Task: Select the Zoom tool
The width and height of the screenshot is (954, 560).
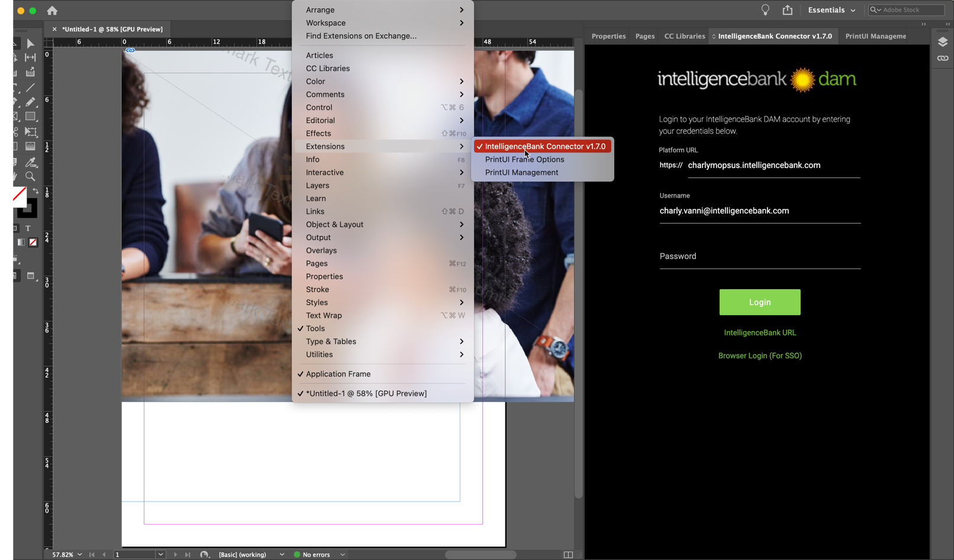Action: [30, 176]
